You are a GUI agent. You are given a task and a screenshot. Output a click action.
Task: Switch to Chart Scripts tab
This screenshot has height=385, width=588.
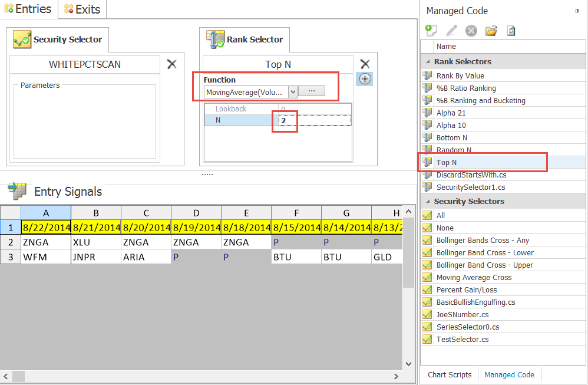click(x=450, y=374)
